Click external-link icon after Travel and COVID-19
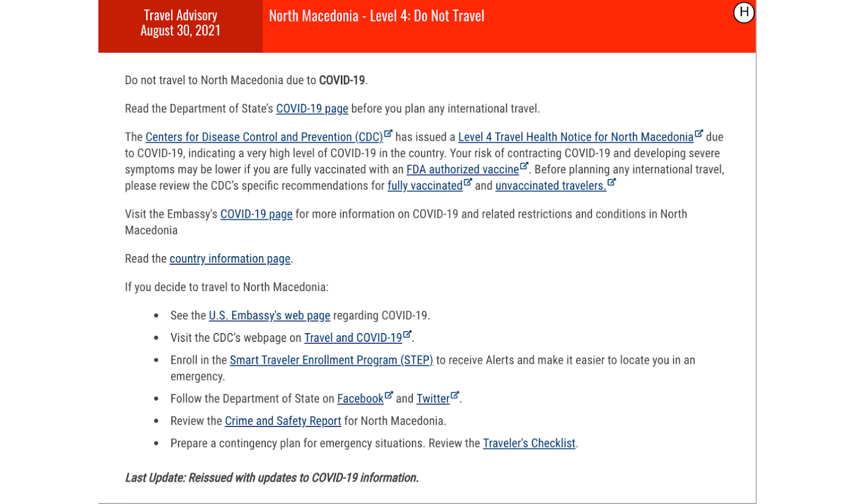 pos(408,334)
